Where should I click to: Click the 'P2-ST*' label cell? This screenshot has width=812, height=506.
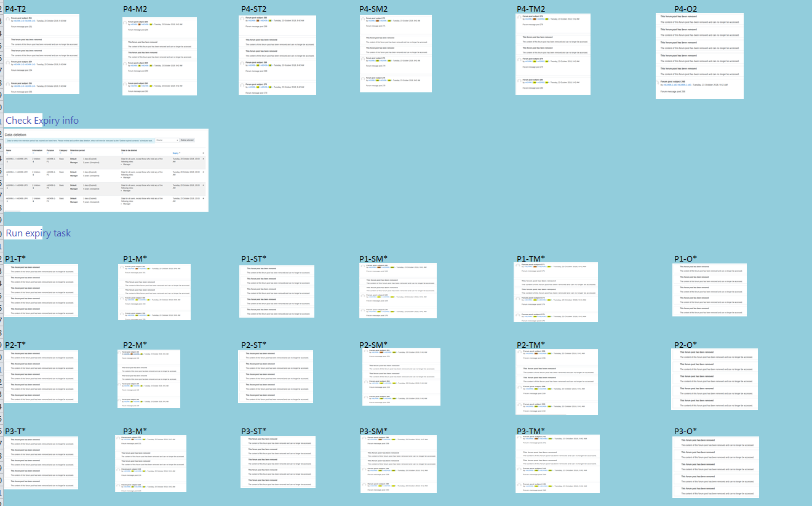[x=254, y=345]
